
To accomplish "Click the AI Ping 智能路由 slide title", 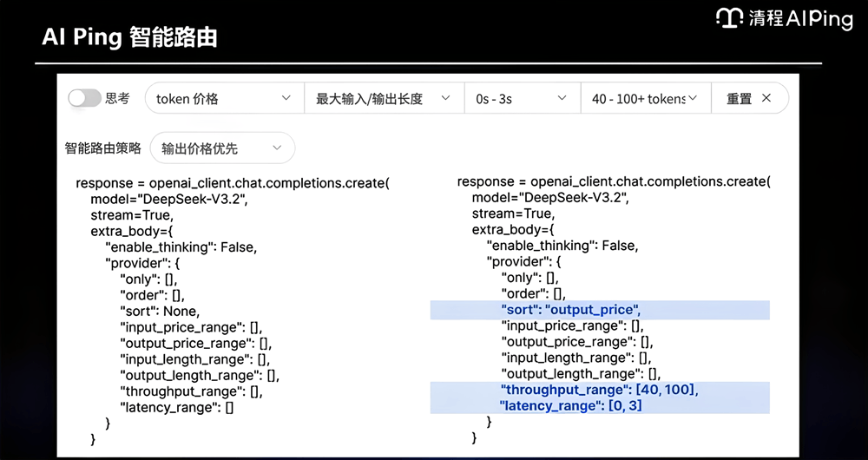I will click(129, 37).
